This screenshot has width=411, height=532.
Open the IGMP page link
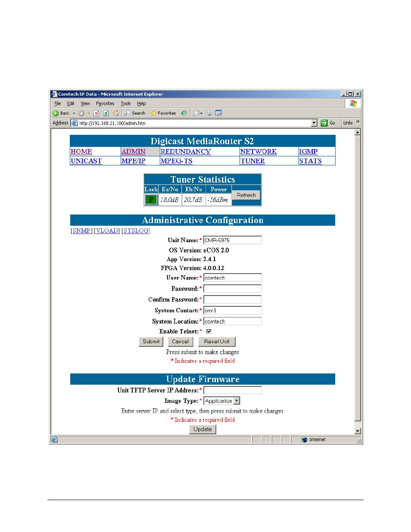[x=308, y=152]
